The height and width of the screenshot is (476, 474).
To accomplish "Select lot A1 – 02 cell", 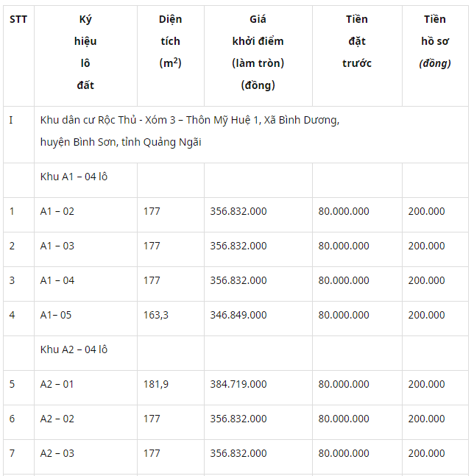I will pyautogui.click(x=57, y=211).
